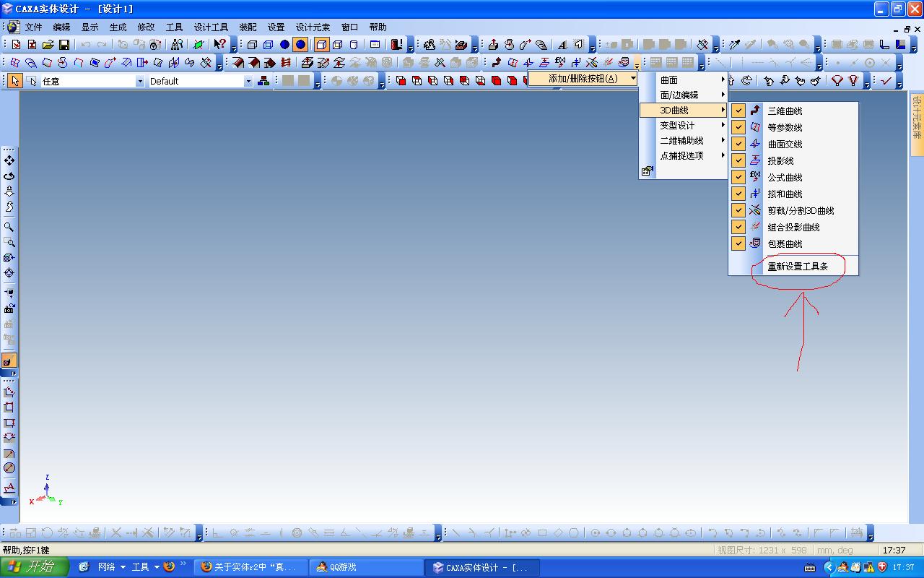The height and width of the screenshot is (578, 924).
Task: Click the Firefox quick launch icon
Action: 169,566
